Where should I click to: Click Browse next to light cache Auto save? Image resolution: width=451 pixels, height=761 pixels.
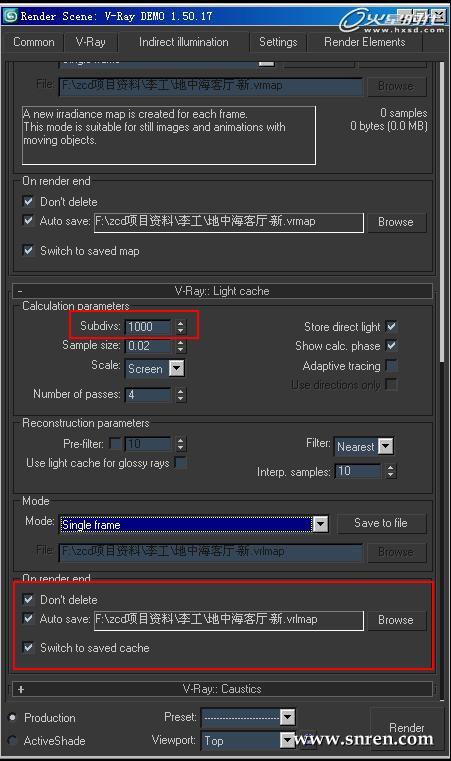coord(396,620)
